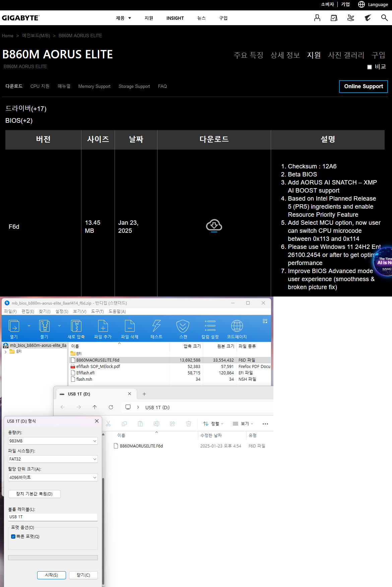Open Bandizip 편집(E) menu
The height and width of the screenshot is (587, 392).
(x=28, y=312)
